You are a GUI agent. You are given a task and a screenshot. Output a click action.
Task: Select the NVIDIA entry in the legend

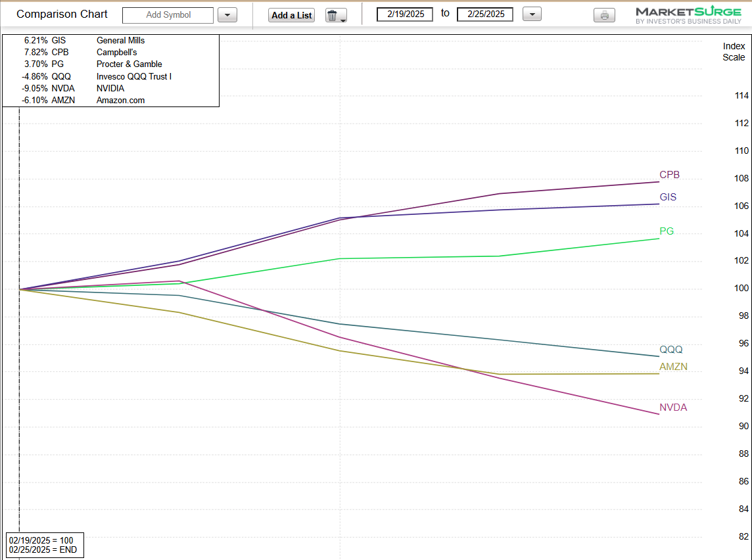(109, 89)
